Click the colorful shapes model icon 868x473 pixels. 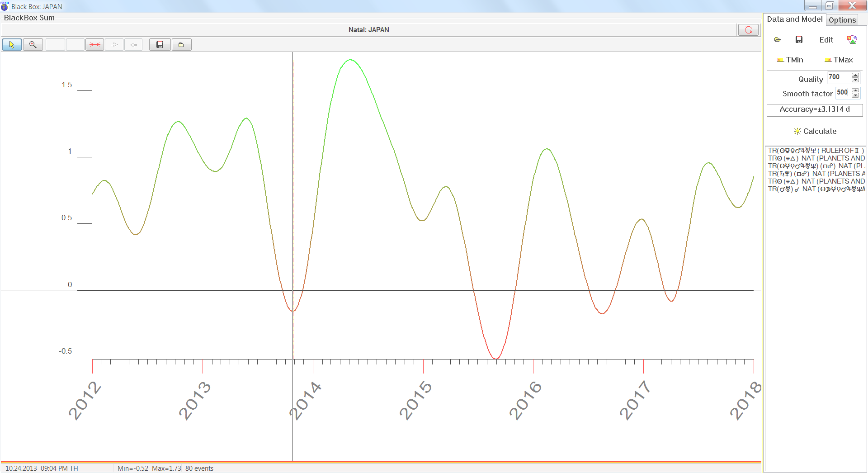click(852, 40)
